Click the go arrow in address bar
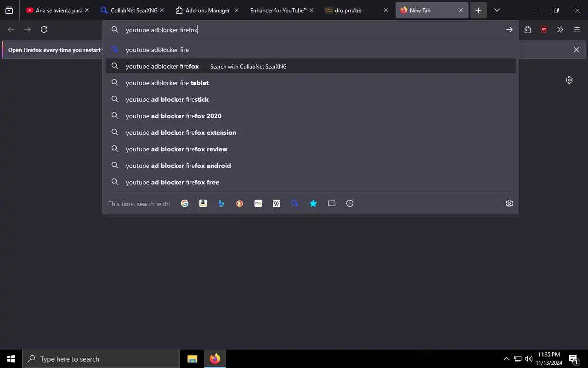 (x=509, y=29)
